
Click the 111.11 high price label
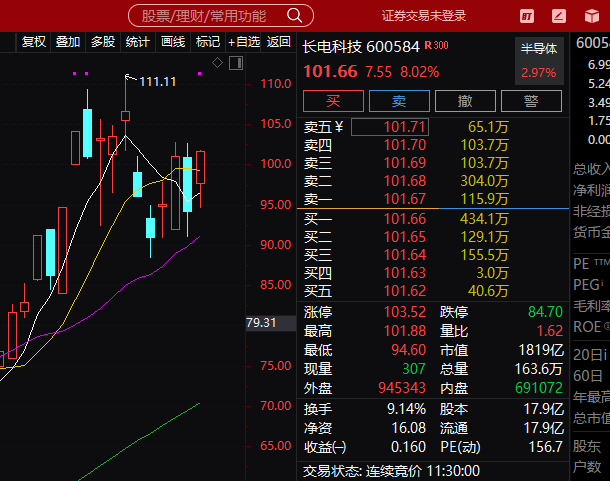[158, 82]
